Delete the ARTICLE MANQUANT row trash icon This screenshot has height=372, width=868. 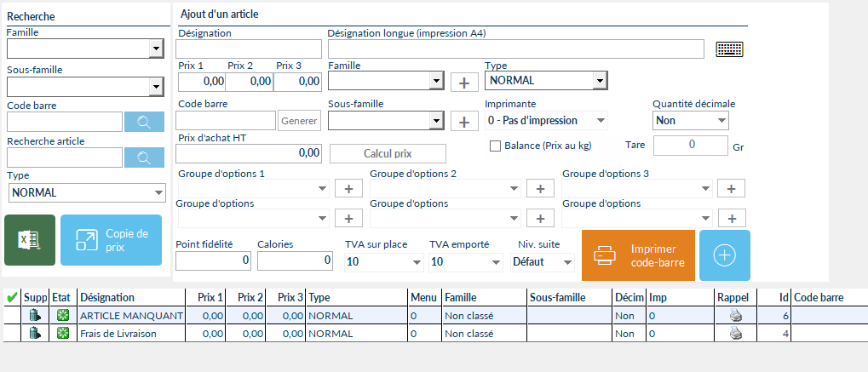click(36, 316)
